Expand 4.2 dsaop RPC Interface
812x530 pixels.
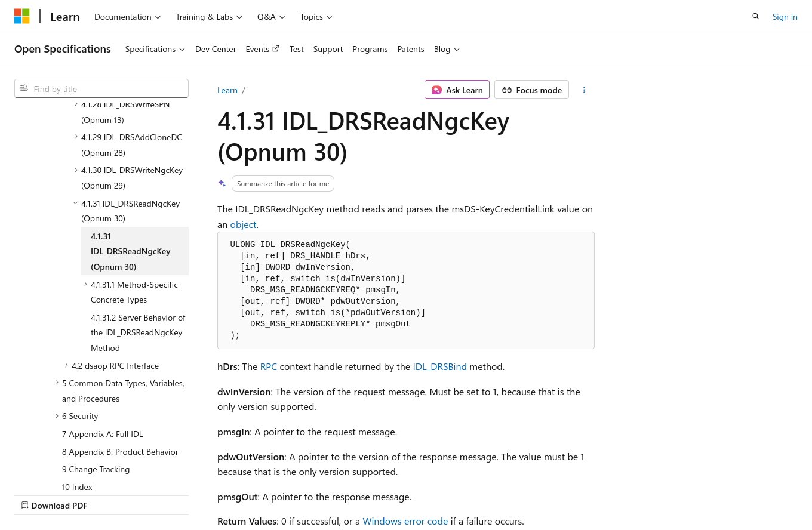[66, 366]
